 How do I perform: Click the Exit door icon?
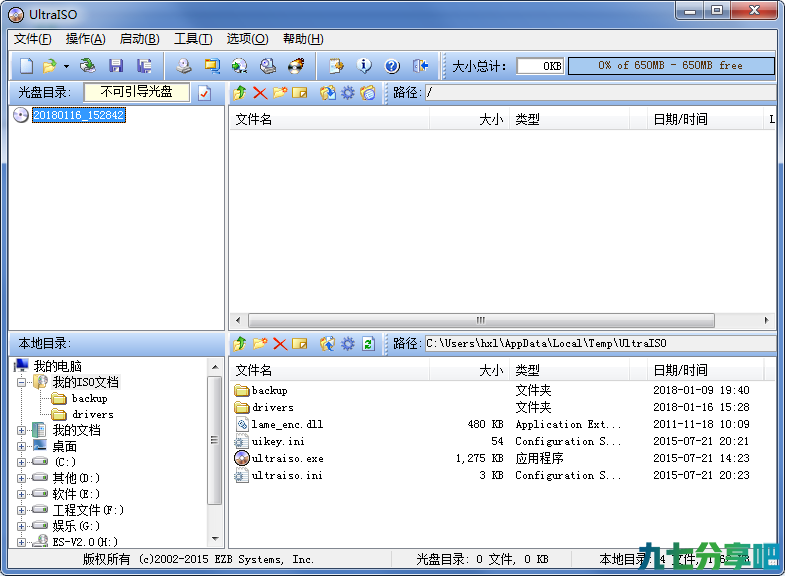tap(420, 66)
